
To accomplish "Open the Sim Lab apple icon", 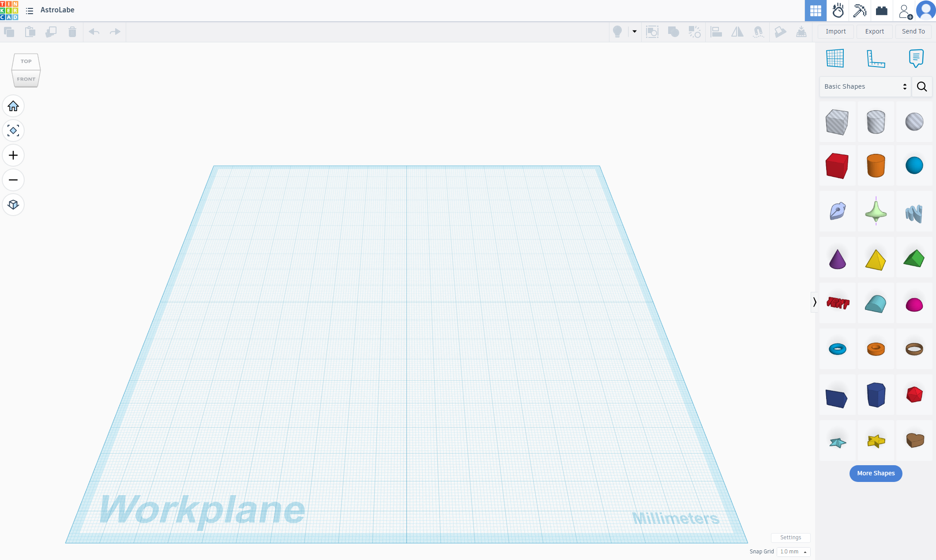I will (x=838, y=11).
